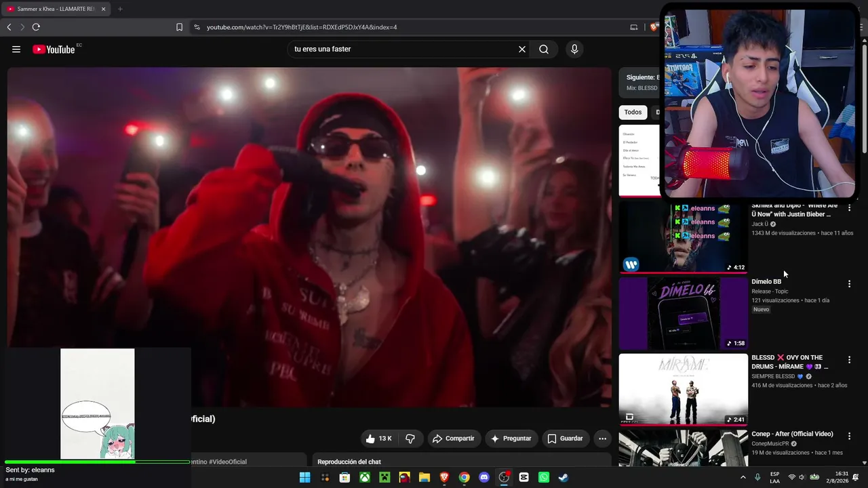Launch Steam from the taskbar
This screenshot has width=868, height=488.
point(564,477)
